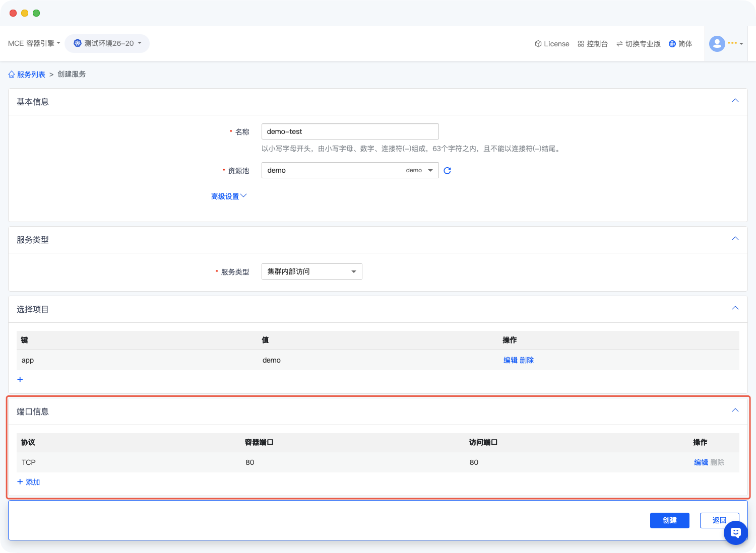
Task: Click the refresh icon beside resource pool
Action: click(447, 171)
